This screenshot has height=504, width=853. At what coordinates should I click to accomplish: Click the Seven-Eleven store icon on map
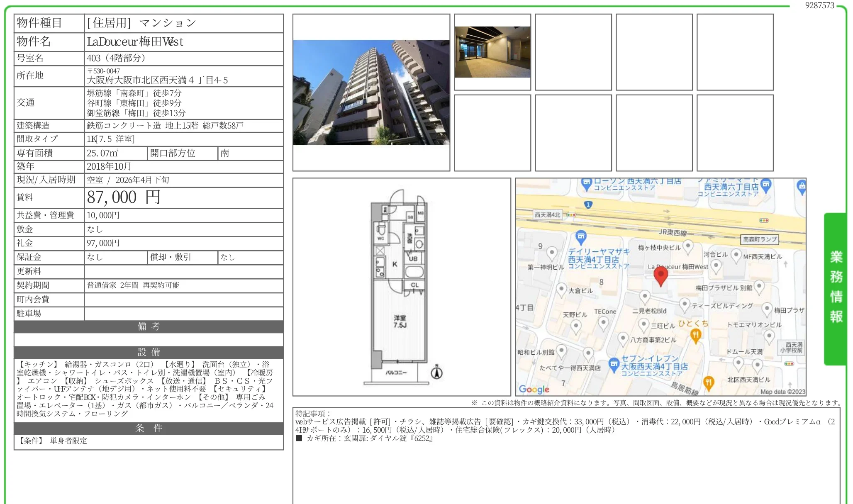click(614, 364)
